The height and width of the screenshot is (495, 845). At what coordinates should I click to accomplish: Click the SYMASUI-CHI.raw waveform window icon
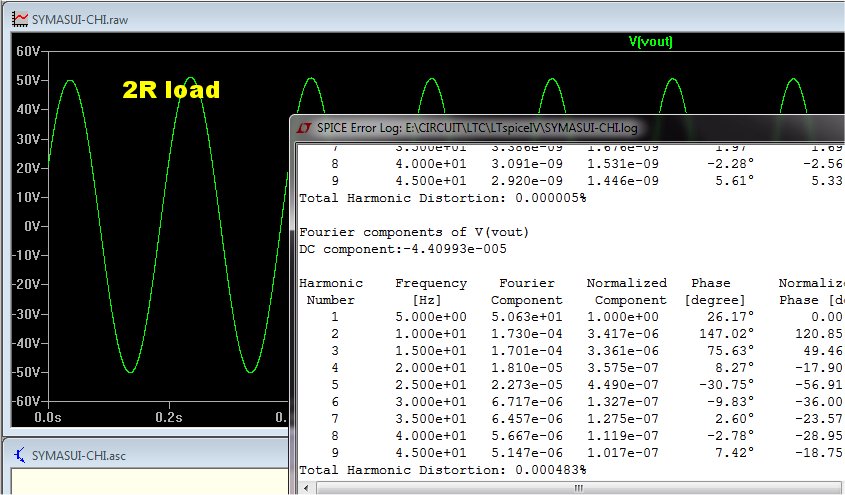click(20, 19)
